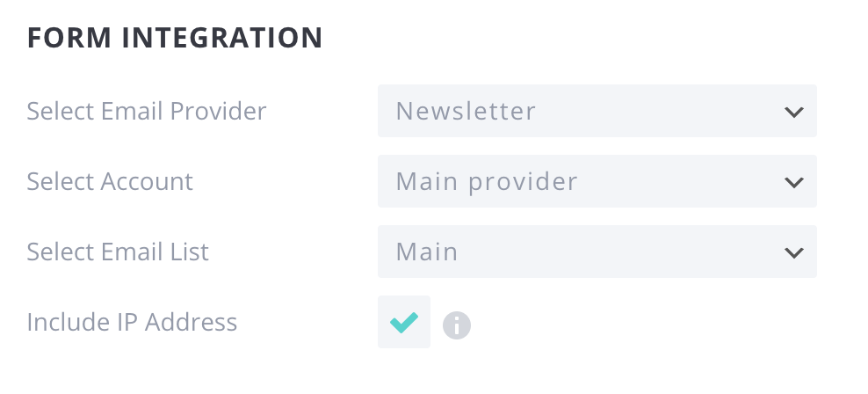This screenshot has height=394, width=868.
Task: Click the Main email list value
Action: point(427,252)
